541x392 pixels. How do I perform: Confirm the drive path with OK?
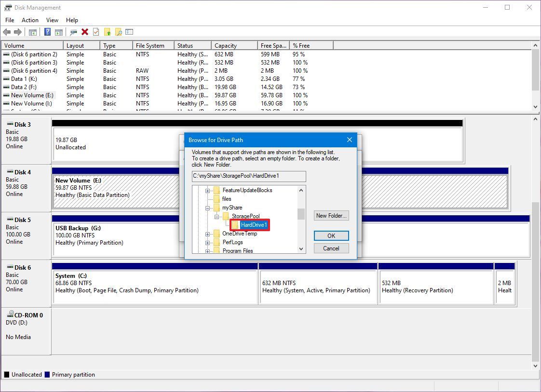pos(331,235)
